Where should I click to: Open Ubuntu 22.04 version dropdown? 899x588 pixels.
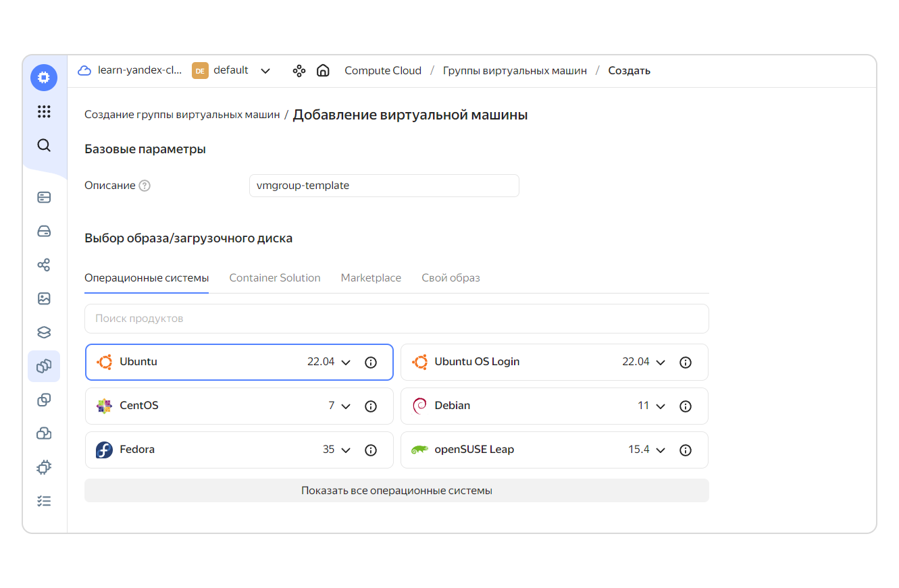click(x=330, y=362)
